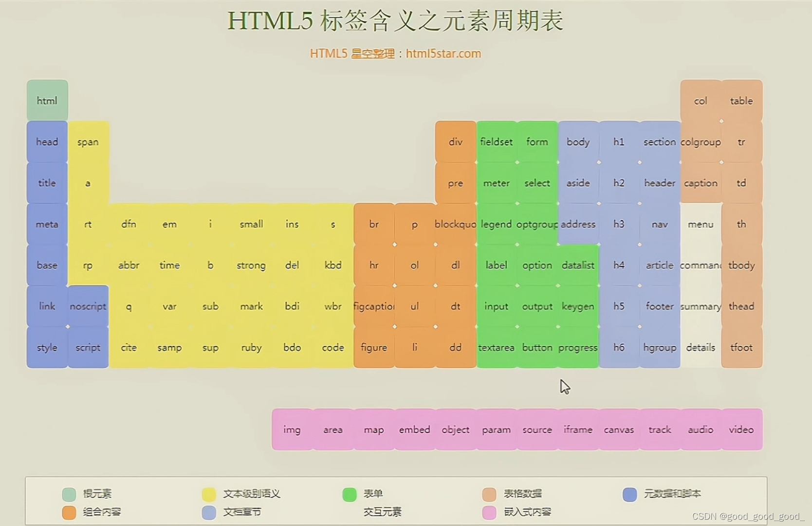The height and width of the screenshot is (526, 812).
Task: Click the yellow text-level semantics legend swatch
Action: pos(209,494)
